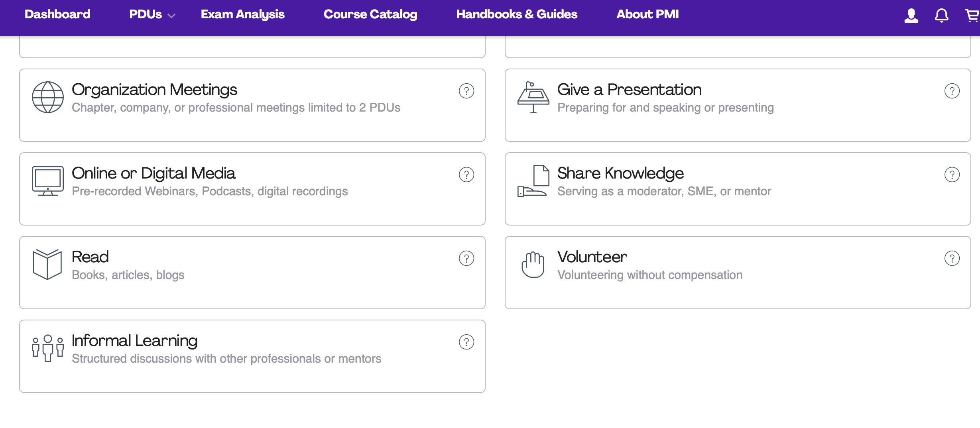Image resolution: width=980 pixels, height=428 pixels.
Task: Select the Informal Learning card
Action: pos(252,356)
